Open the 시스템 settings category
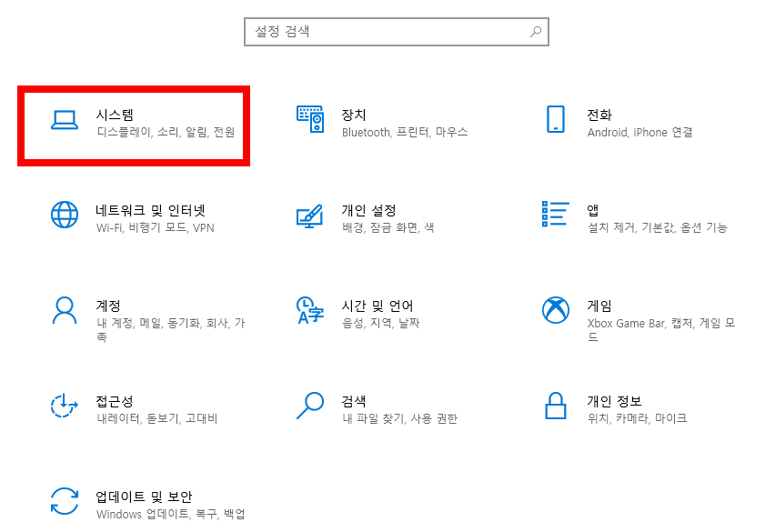 point(136,119)
